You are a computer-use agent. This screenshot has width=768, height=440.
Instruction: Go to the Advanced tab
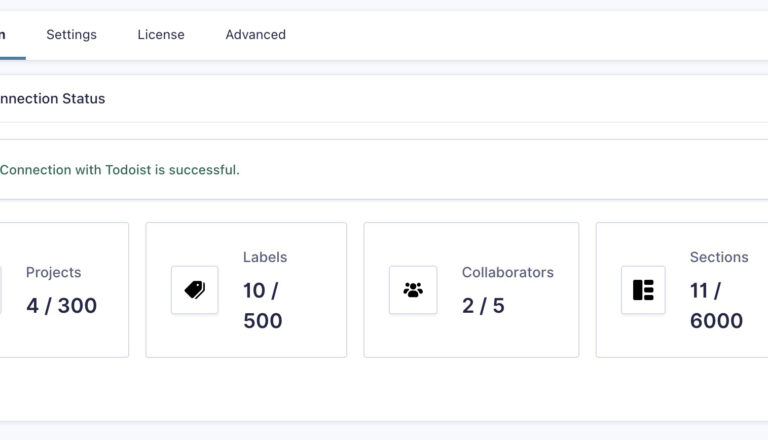tap(255, 35)
